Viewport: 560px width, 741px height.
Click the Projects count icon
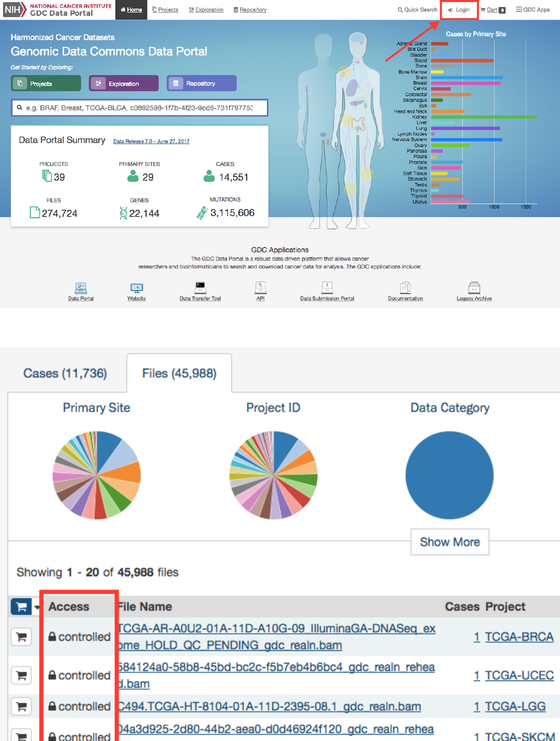click(47, 176)
